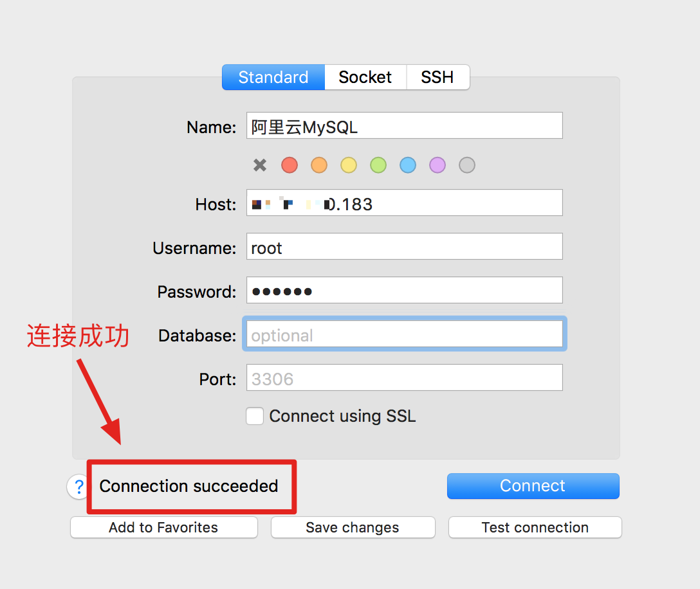Switch to the Socket connection tab

pyautogui.click(x=365, y=77)
